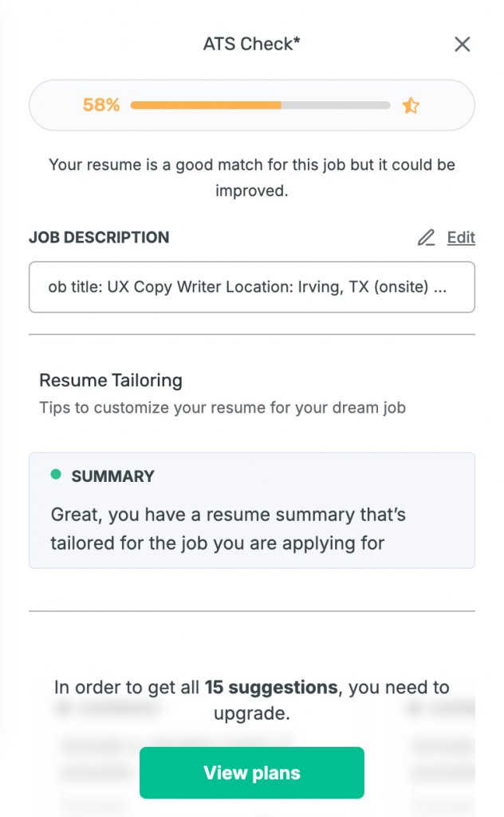Image resolution: width=504 pixels, height=817 pixels.
Task: Click the JOB DESCRIPTION section label
Action: (x=99, y=238)
